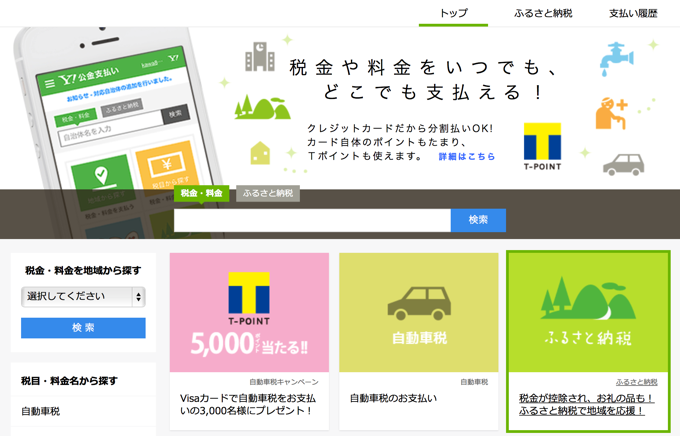Open the pink T-POINT 5,000 campaign card image
680x436 pixels.
tap(249, 312)
